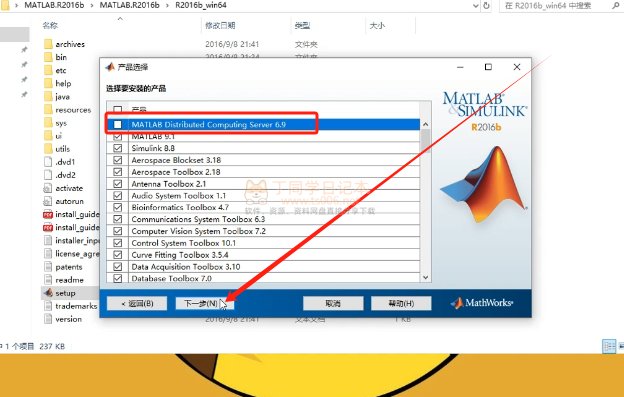Open the address bar history dropdown
This screenshot has height=397, width=624.
click(x=476, y=6)
